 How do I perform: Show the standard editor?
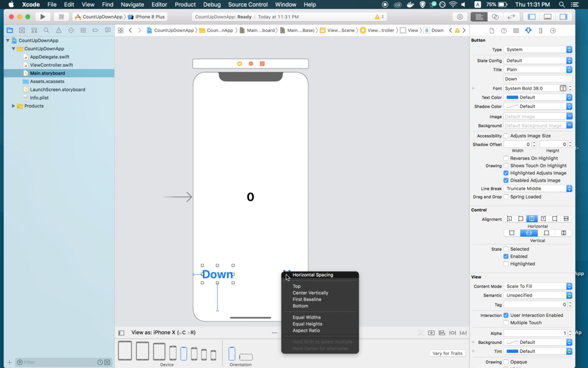coord(479,17)
